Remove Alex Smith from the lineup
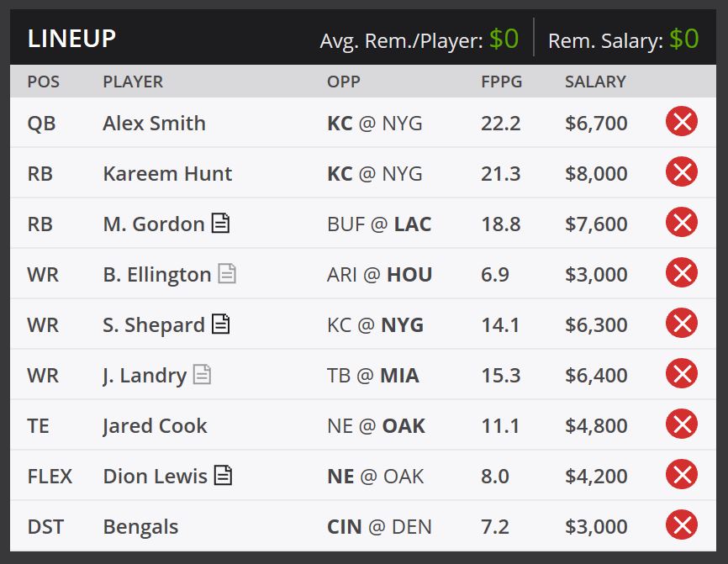Screen dimensions: 728x564 click(x=682, y=121)
